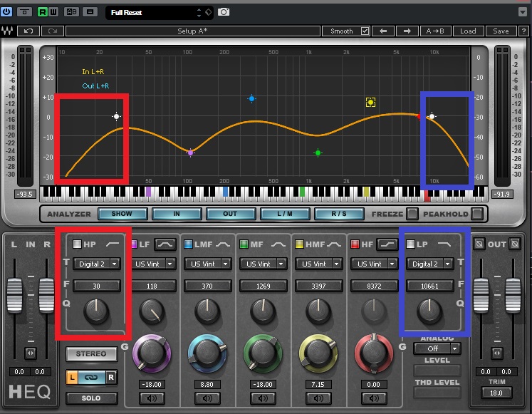Click the HP frequency field showing 30

coord(97,286)
